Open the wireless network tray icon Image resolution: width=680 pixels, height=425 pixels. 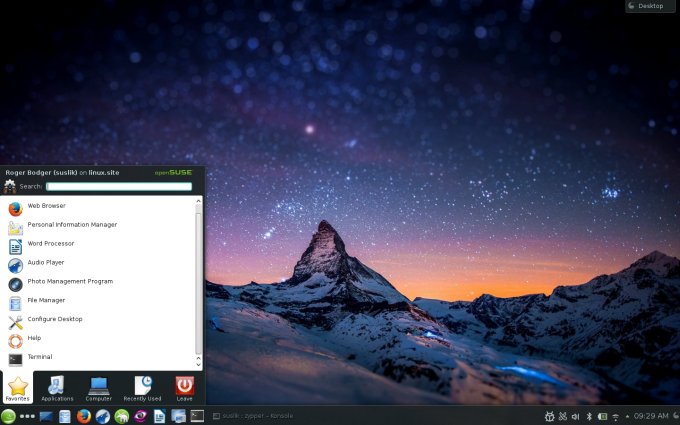coord(615,417)
